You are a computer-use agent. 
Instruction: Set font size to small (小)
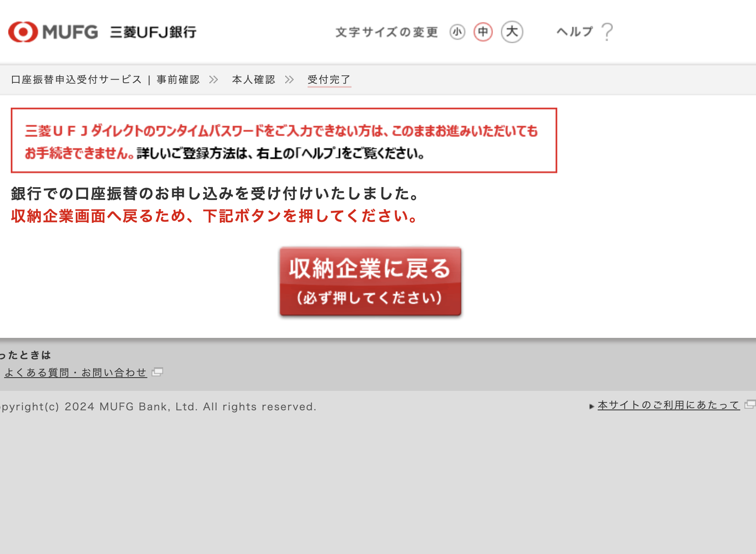457,32
